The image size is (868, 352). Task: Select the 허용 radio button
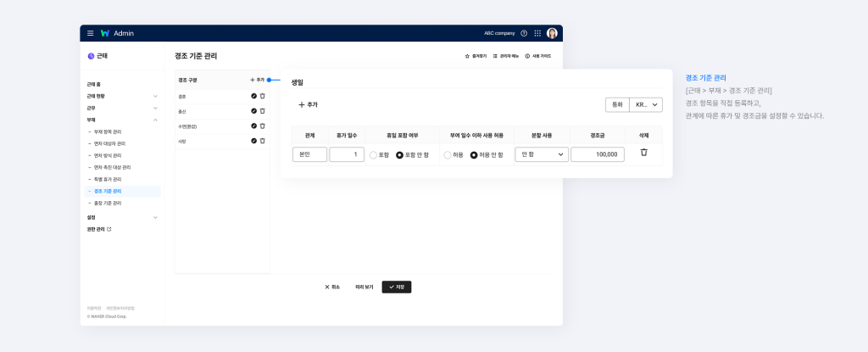click(x=448, y=155)
